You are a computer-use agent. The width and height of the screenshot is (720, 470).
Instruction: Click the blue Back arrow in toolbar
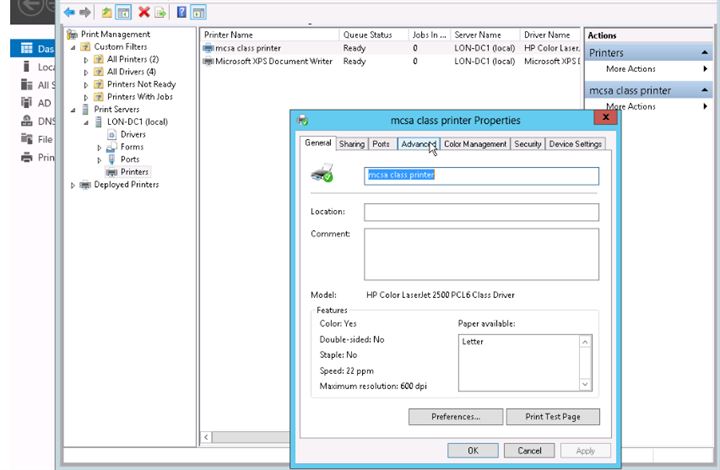pos(69,12)
